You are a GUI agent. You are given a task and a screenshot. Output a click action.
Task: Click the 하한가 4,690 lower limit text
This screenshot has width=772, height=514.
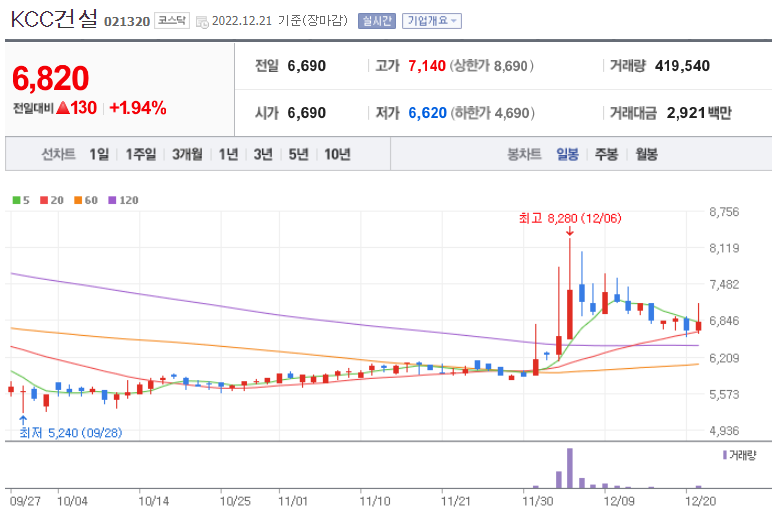pyautogui.click(x=492, y=113)
